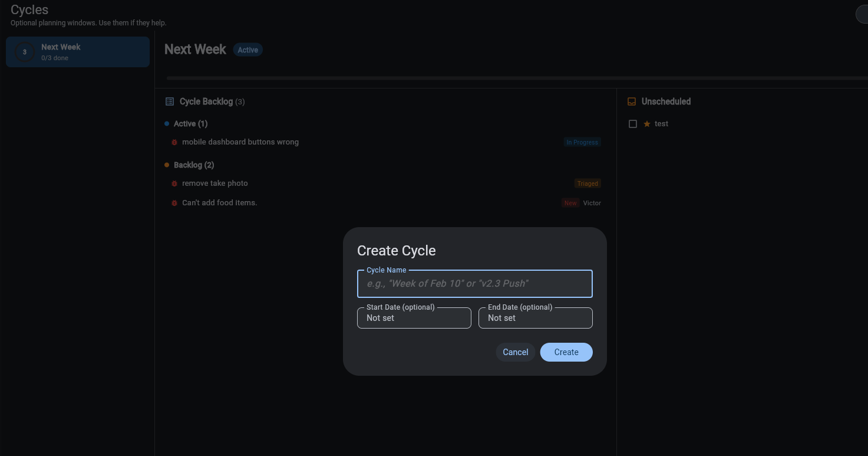The image size is (868, 456).
Task: Click the Active badge beside Next Week
Action: pos(247,50)
